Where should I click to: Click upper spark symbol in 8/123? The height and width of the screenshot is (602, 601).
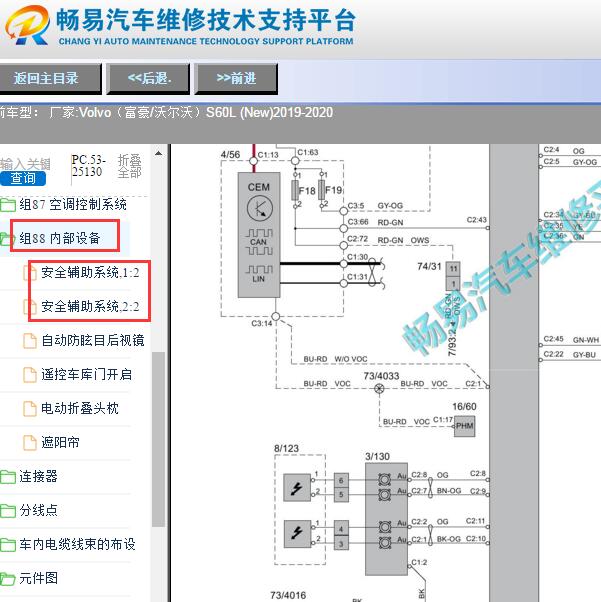pos(297,488)
